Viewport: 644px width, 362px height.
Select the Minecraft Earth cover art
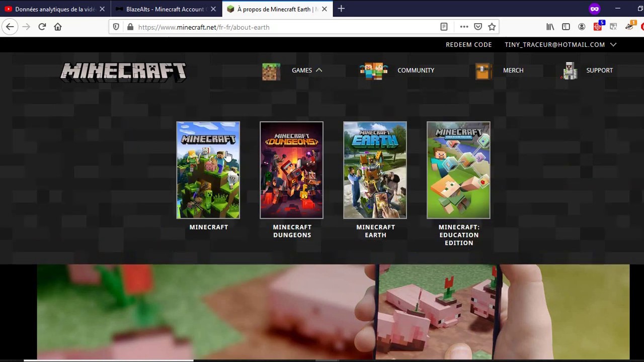375,170
